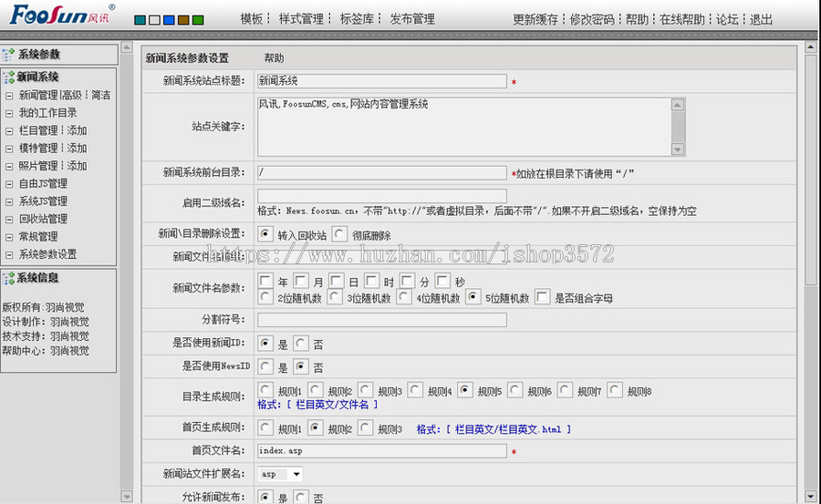The width and height of the screenshot is (821, 504).
Task: Open 回收站管理 in sidebar
Action: tap(43, 220)
